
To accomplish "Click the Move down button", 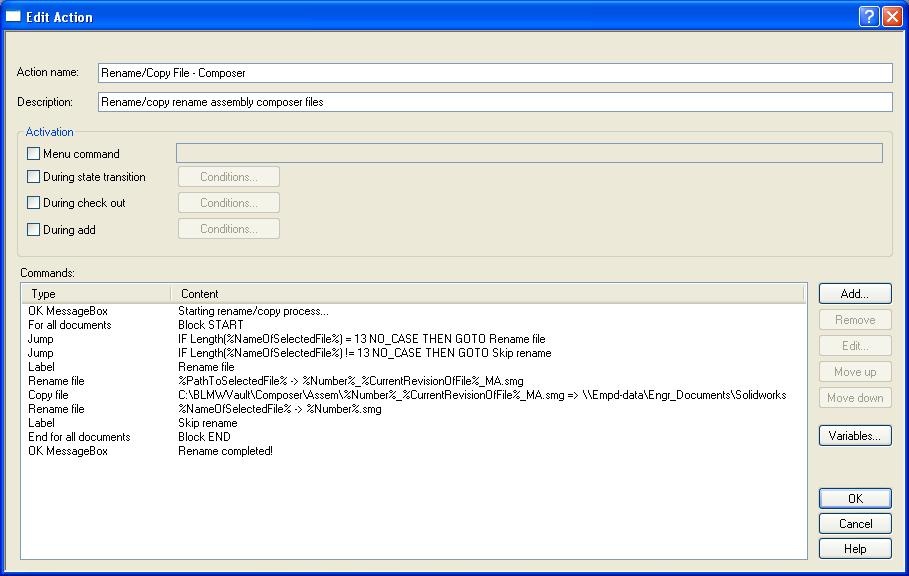I will point(855,398).
